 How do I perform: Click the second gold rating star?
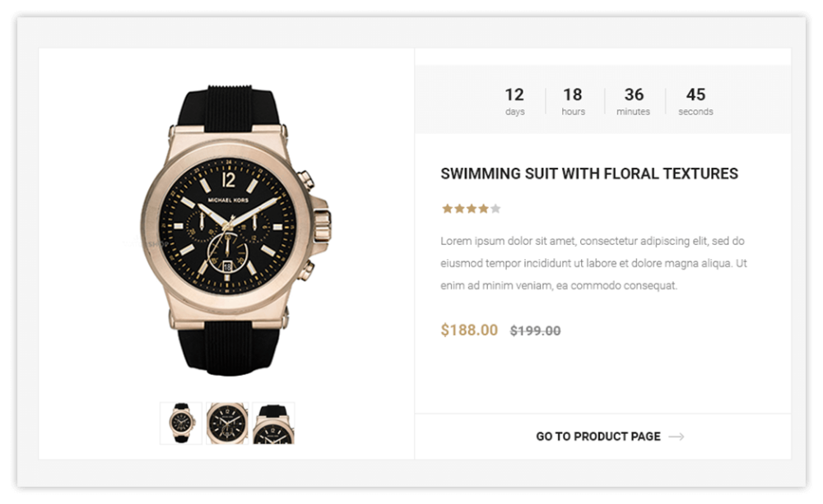tap(459, 209)
